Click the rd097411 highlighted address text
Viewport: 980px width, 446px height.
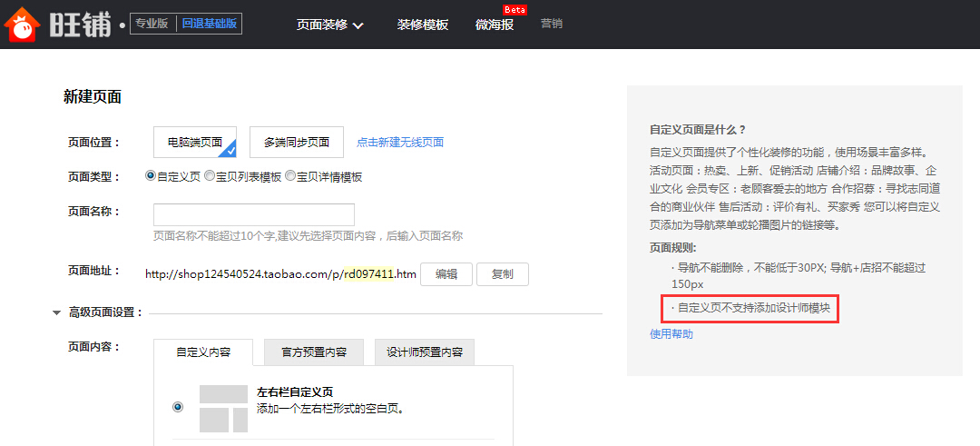pyautogui.click(x=368, y=274)
